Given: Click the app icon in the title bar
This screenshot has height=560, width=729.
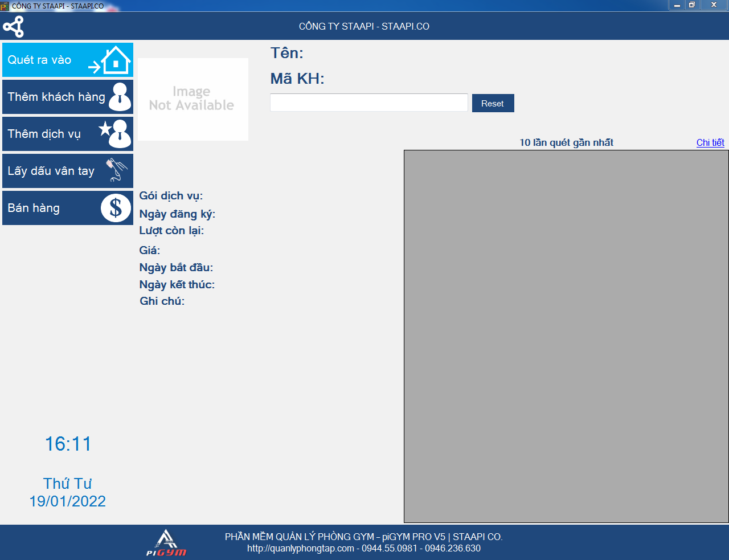Looking at the screenshot, I should [5, 6].
